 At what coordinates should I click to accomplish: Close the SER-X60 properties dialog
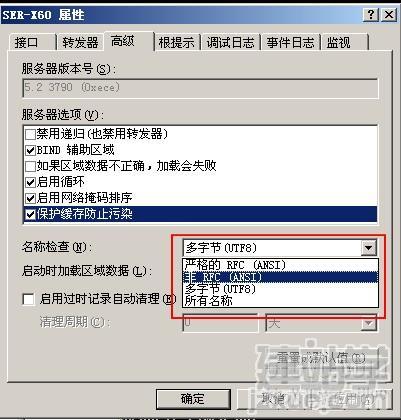click(388, 15)
